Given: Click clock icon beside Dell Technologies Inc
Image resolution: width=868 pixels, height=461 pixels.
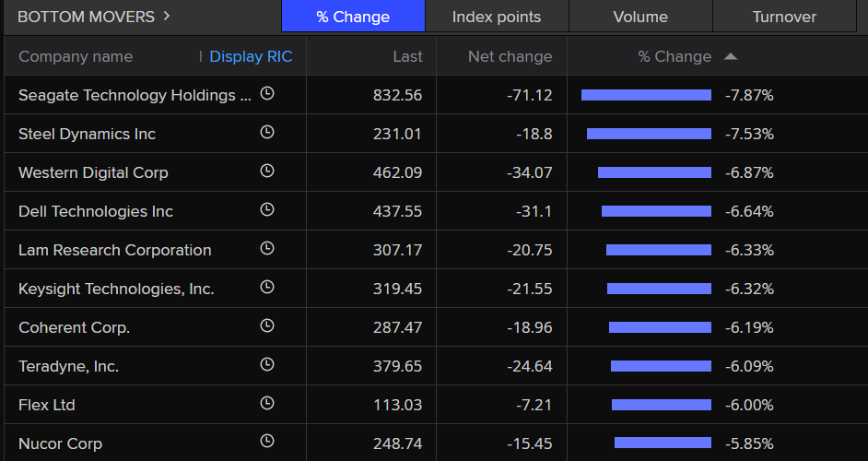Looking at the screenshot, I should point(267,210).
